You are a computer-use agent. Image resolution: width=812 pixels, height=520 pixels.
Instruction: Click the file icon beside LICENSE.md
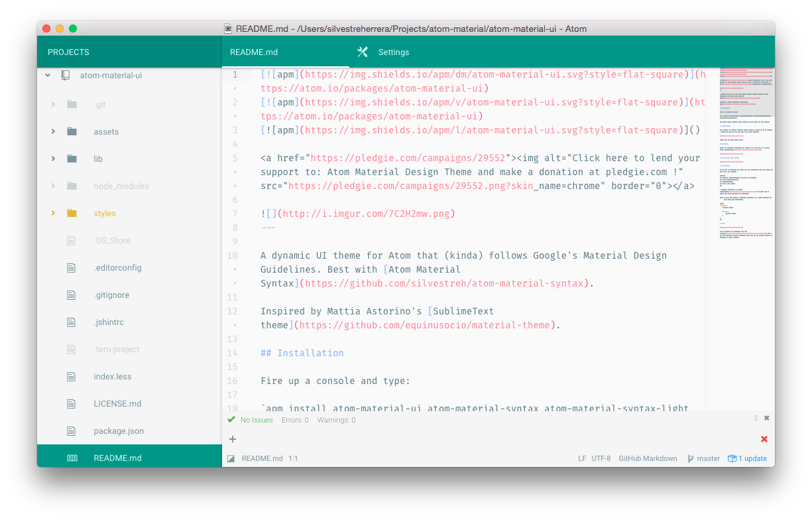[x=72, y=404]
